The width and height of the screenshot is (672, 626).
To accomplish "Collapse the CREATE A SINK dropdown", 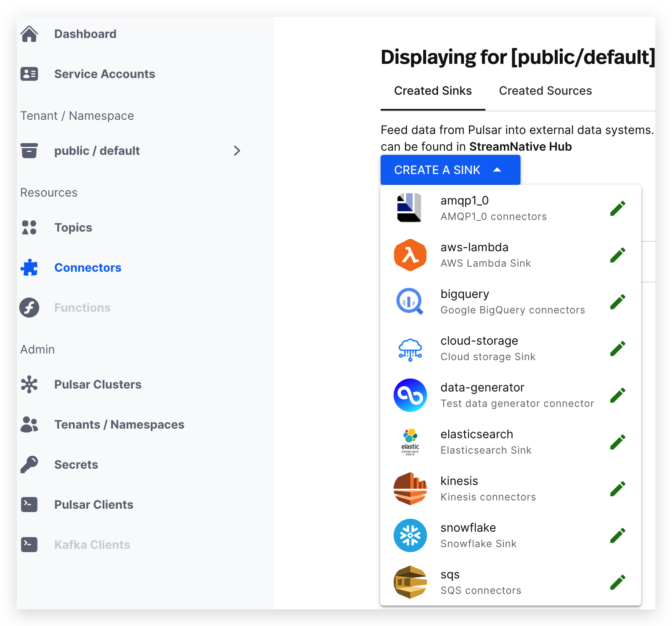I will coord(450,170).
